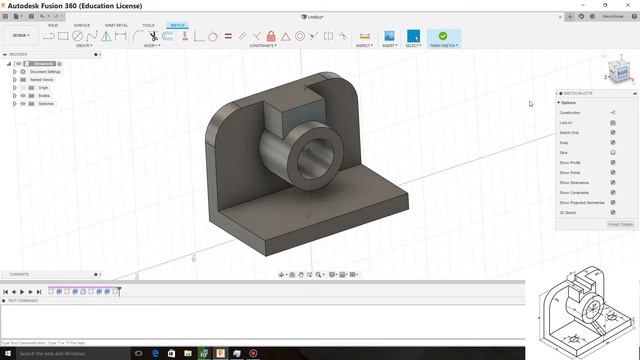Open the data panel grid icon
The height and width of the screenshot is (360, 640).
(x=5, y=16)
